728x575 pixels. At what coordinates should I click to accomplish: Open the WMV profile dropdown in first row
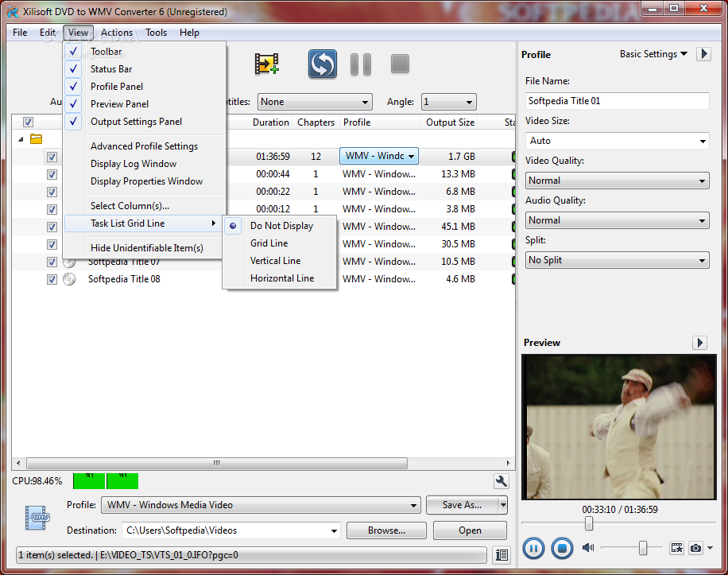point(379,156)
